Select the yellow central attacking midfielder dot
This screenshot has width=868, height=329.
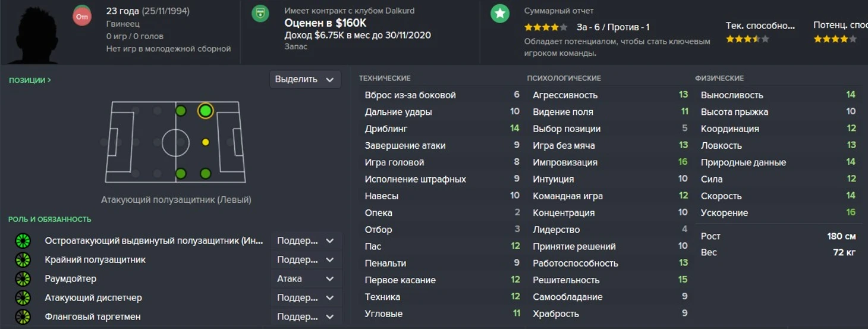point(206,142)
